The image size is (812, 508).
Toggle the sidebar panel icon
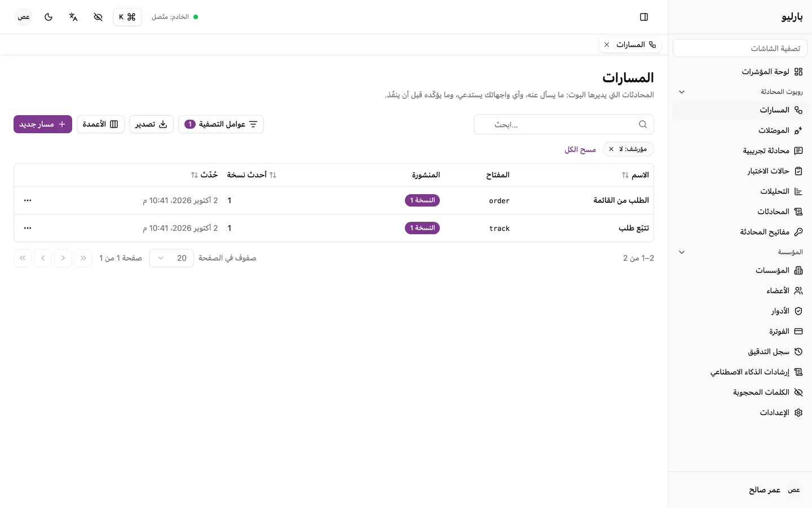pos(644,17)
